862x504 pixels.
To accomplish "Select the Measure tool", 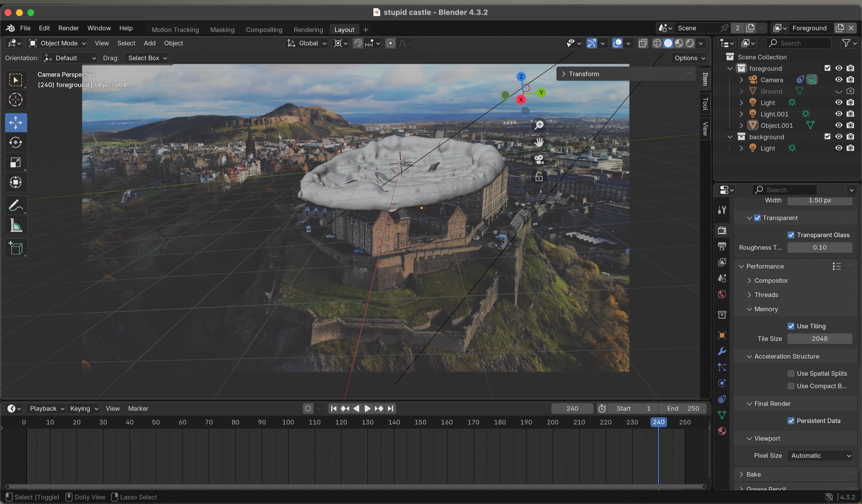I will [16, 226].
